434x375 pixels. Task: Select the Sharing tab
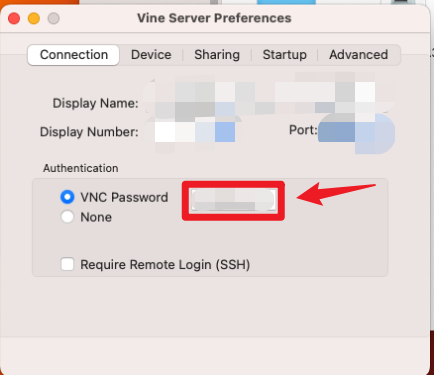(217, 55)
